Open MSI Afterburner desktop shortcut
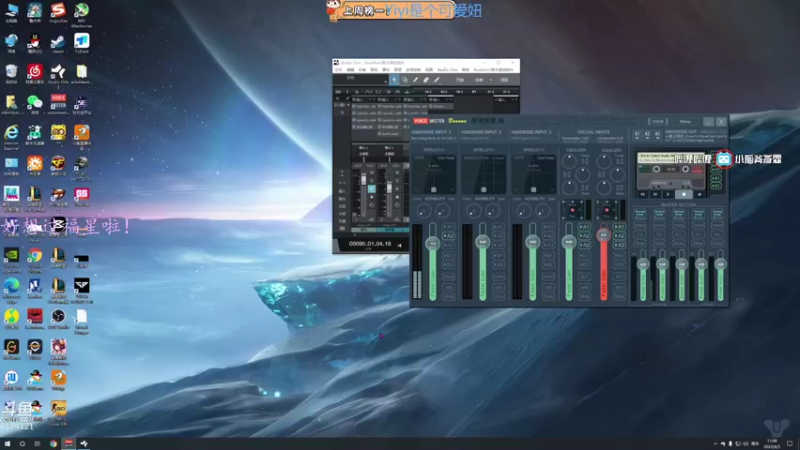The width and height of the screenshot is (800, 450). tap(82, 14)
